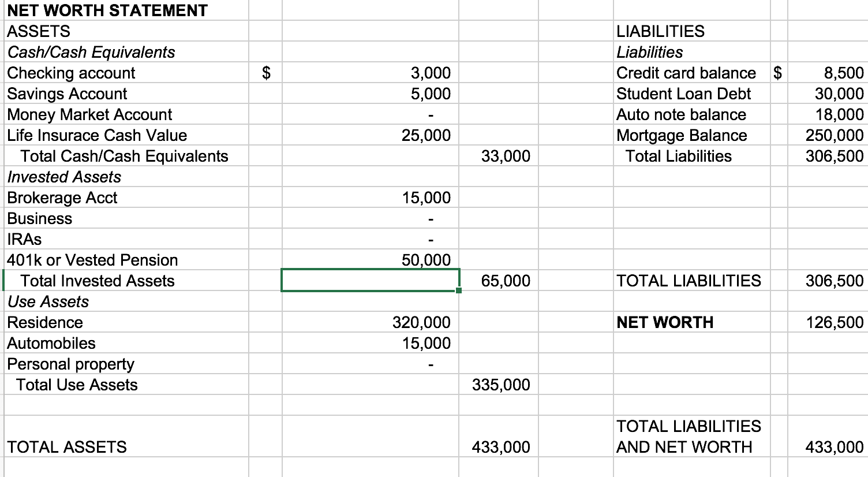Click the fill handle of the selected cell

(457, 291)
